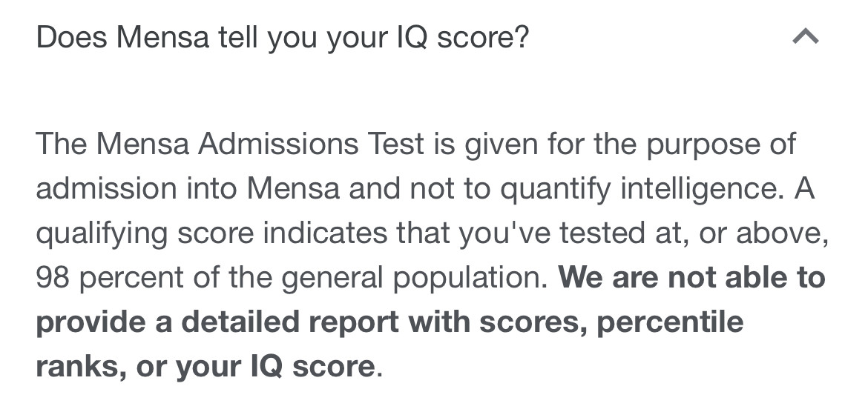
Task: Click the up-arrow icon beside the question
Action: (805, 36)
